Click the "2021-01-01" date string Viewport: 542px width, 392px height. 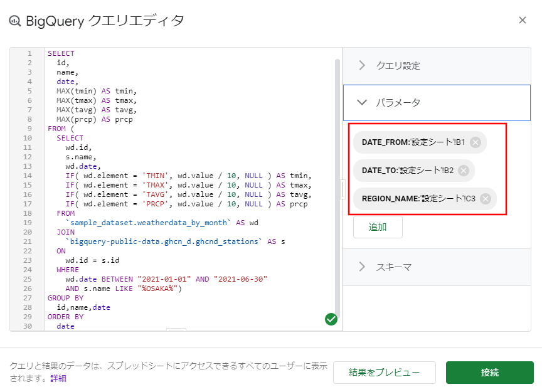click(x=164, y=279)
